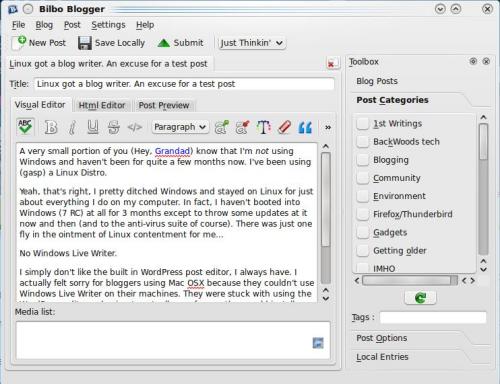
Task: Apply bold formatting with B icon
Action: tap(51, 127)
